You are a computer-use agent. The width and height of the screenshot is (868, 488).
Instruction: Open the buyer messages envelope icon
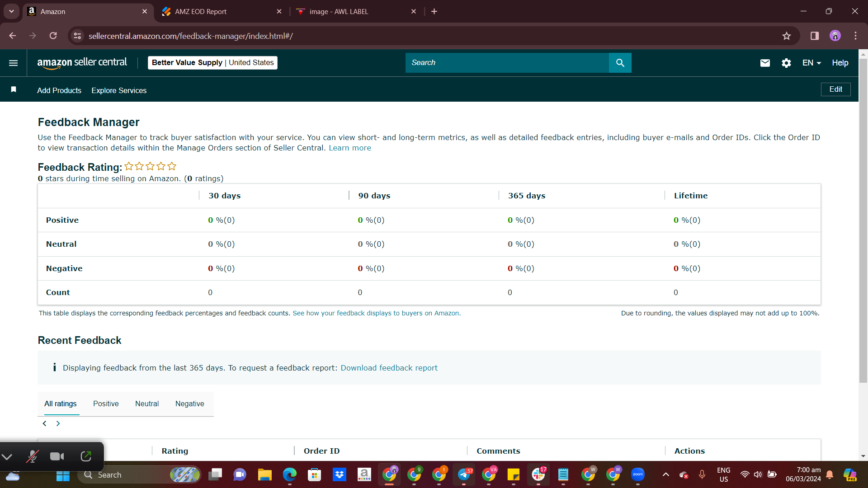[765, 63]
